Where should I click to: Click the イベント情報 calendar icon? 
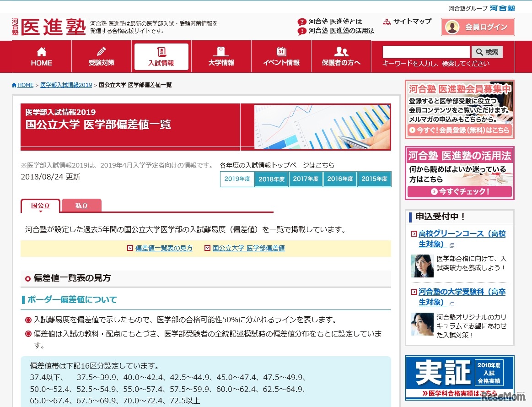pos(281,50)
